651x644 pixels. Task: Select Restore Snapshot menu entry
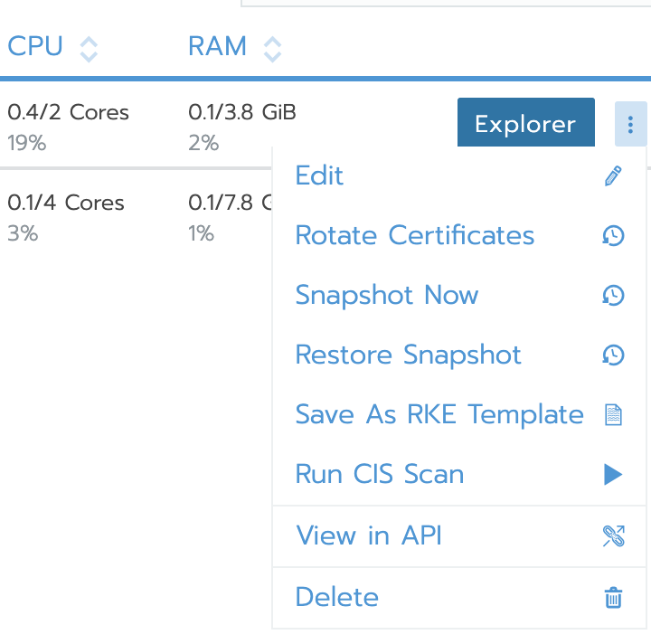point(459,355)
